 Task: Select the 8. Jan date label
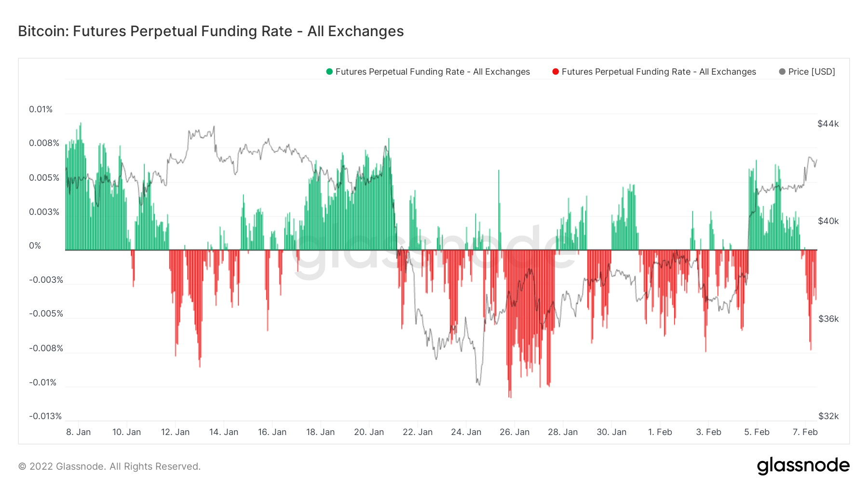[79, 432]
